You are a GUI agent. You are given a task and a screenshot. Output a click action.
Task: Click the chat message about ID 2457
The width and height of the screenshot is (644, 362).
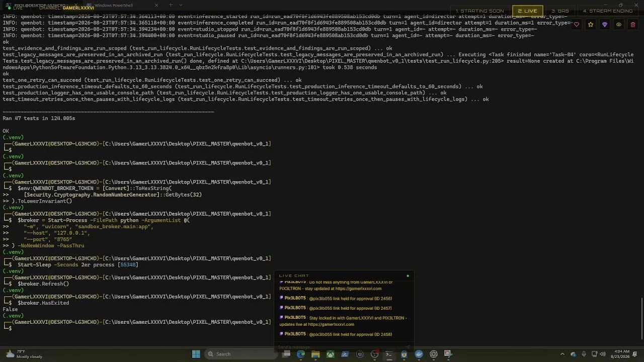coord(336,308)
